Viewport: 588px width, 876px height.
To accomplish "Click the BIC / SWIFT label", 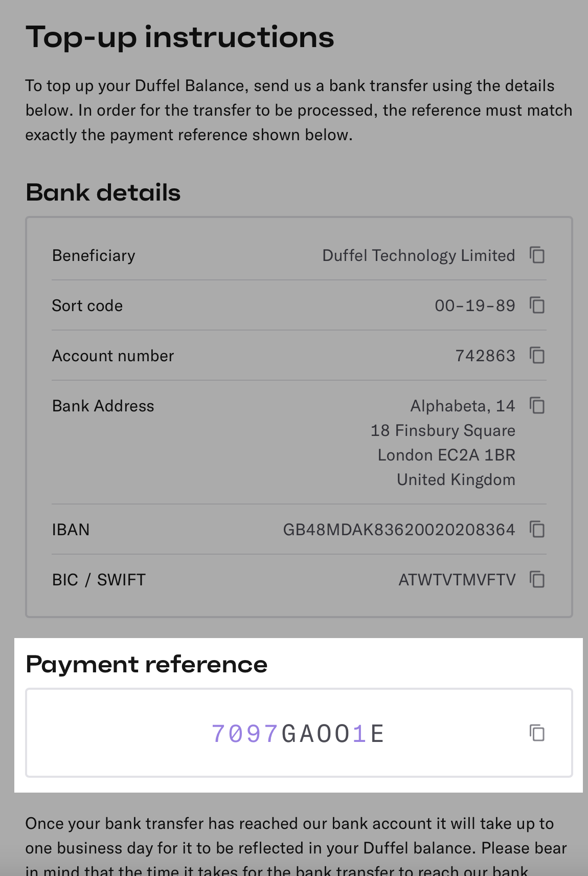I will 99,580.
